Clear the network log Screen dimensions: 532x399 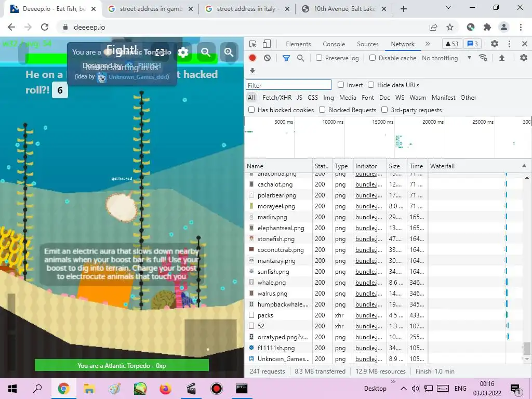pos(268,58)
